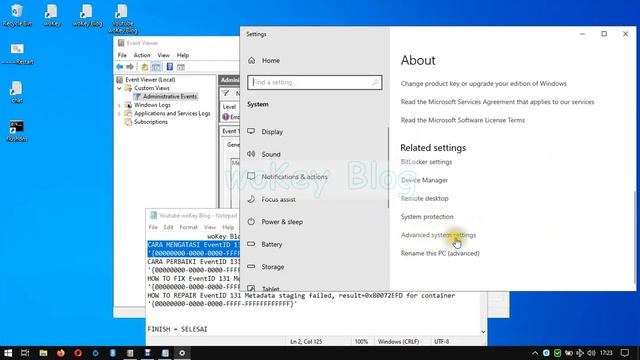Click the Home icon in Settings sidebar
The image size is (640, 360).
pyautogui.click(x=251, y=60)
